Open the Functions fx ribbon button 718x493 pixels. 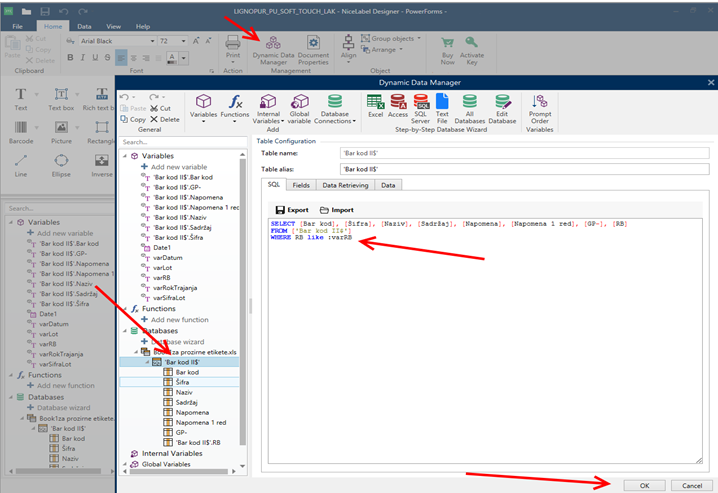pos(234,107)
